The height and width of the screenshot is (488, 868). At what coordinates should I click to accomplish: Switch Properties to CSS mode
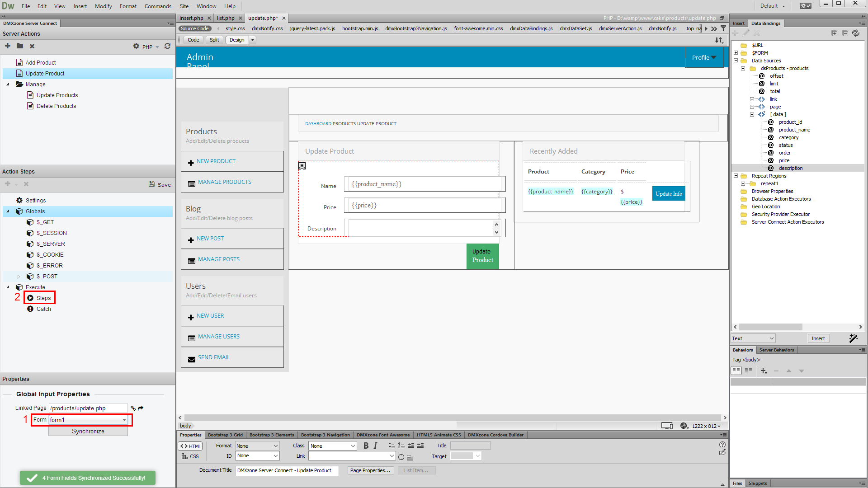pos(190,456)
